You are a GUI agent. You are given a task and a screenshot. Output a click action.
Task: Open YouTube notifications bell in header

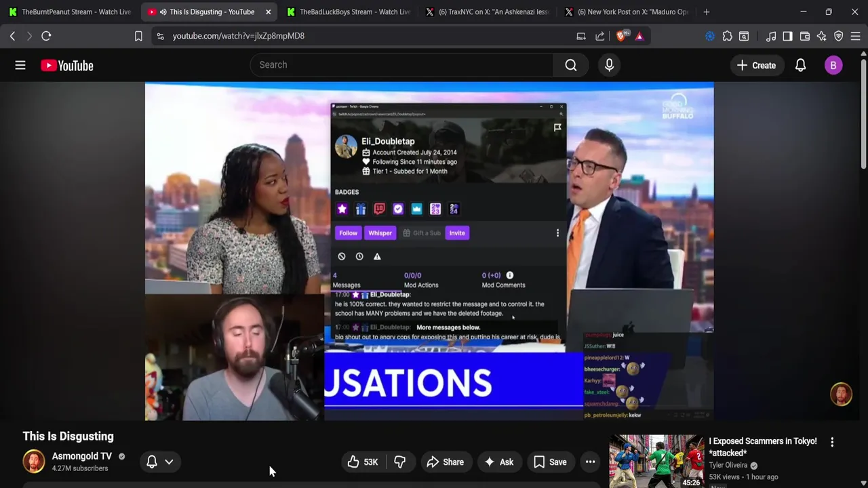[800, 65]
